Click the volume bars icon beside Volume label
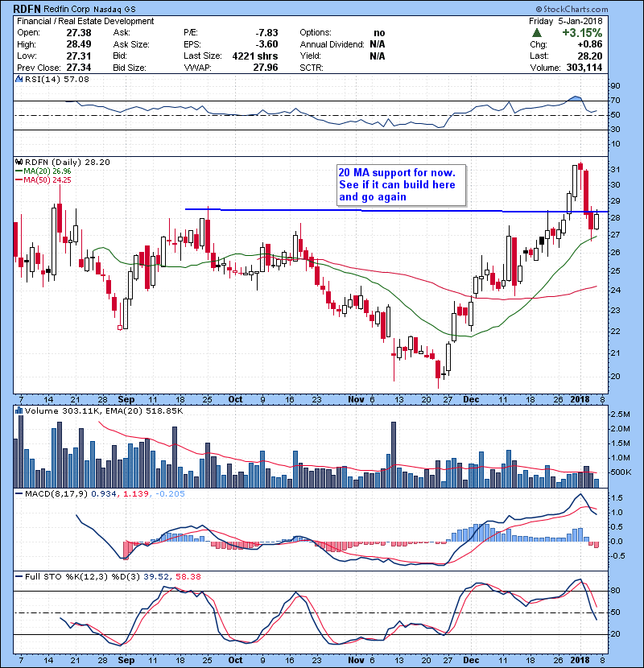This screenshot has width=644, height=668. click(19, 410)
